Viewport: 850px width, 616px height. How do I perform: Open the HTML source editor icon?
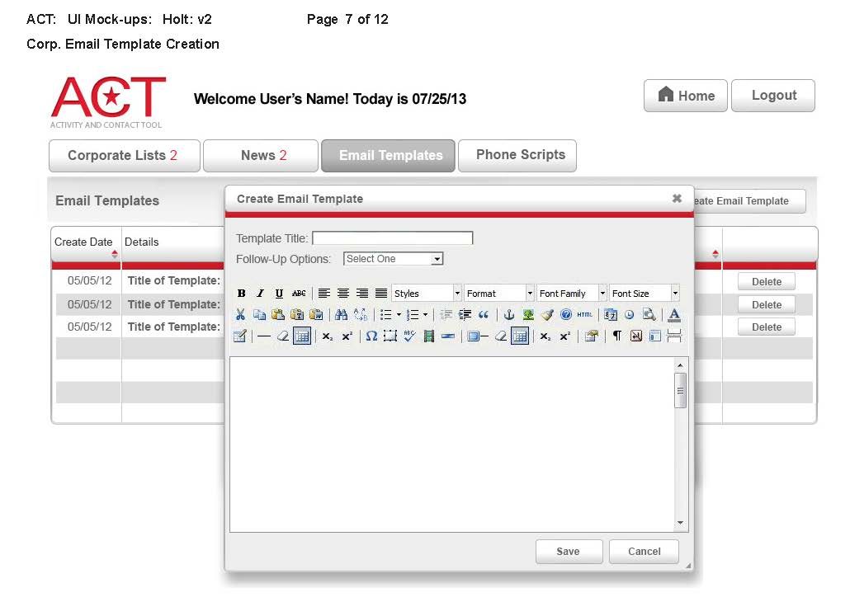pos(584,315)
